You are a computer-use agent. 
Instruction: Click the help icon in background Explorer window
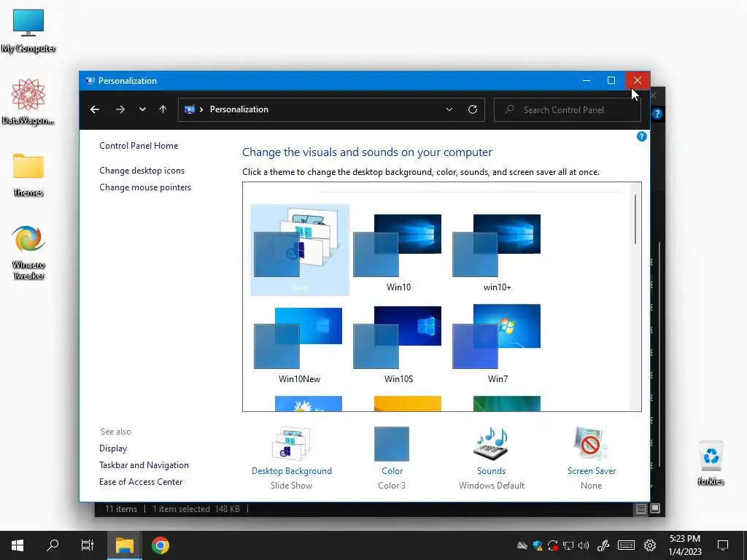[657, 114]
